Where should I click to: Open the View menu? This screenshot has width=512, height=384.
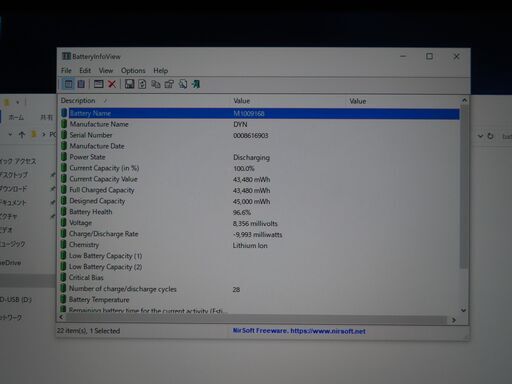coord(106,70)
